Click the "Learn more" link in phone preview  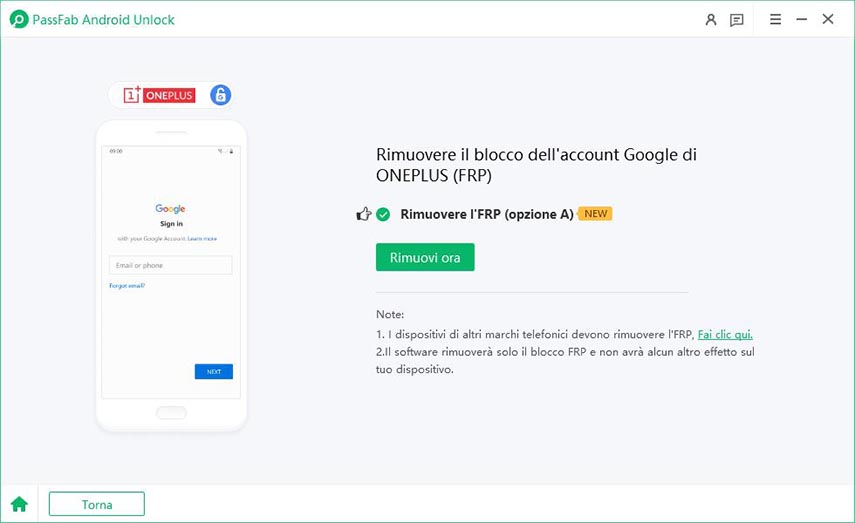click(202, 239)
